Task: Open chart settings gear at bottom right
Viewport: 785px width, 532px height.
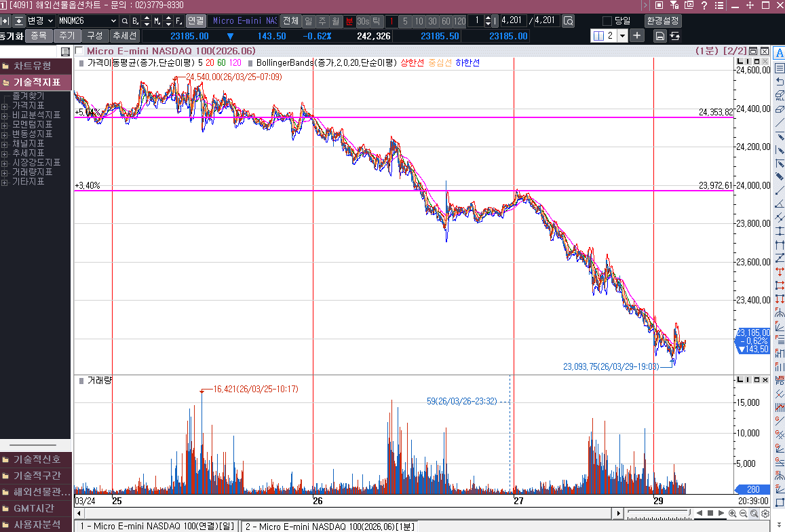Action: 765,514
